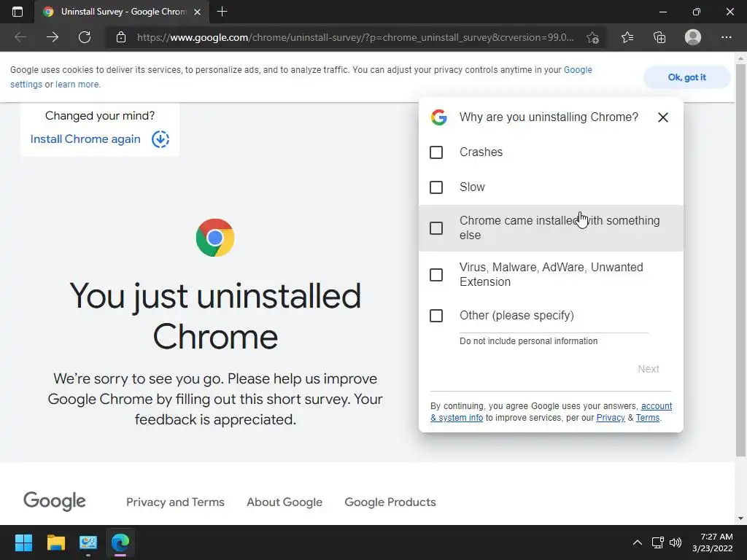Select the Uninstall Survey tab
The width and height of the screenshot is (747, 560).
(122, 12)
